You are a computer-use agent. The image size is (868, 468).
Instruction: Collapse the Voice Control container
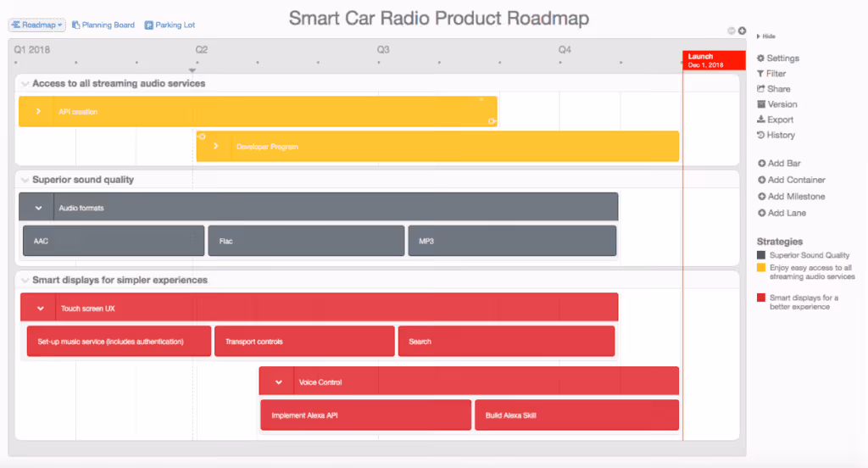coord(278,382)
